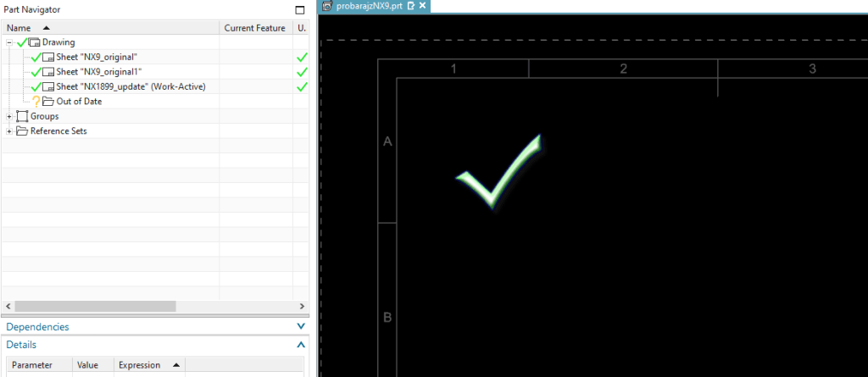Click the U. column header

point(301,28)
